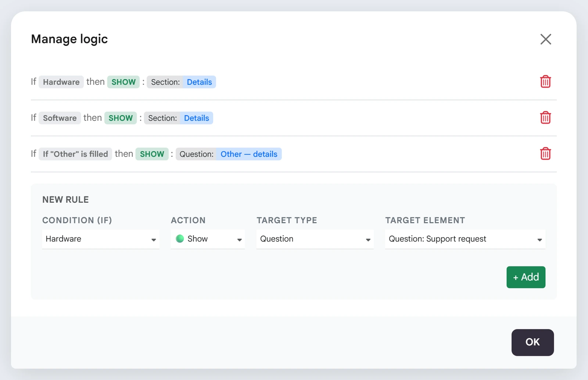Screen dimensions: 588x380
Task: Click the NEW RULE heading
Action: click(65, 200)
